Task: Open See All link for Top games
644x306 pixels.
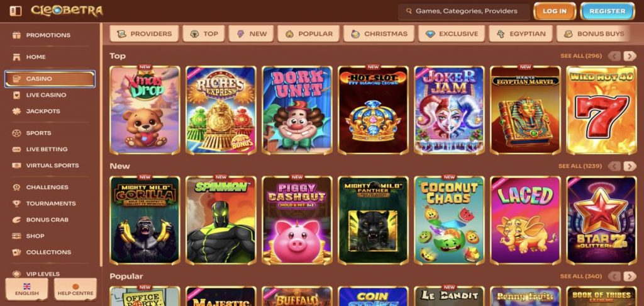Action: pos(580,56)
